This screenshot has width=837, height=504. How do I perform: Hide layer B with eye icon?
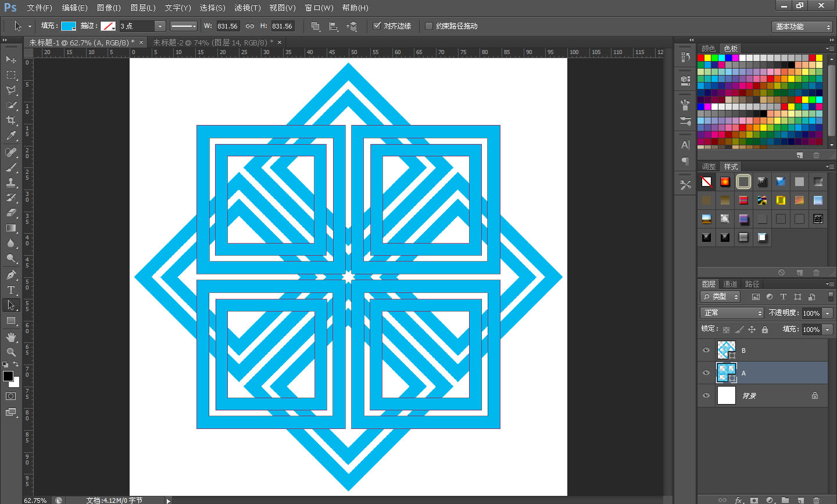pos(706,350)
